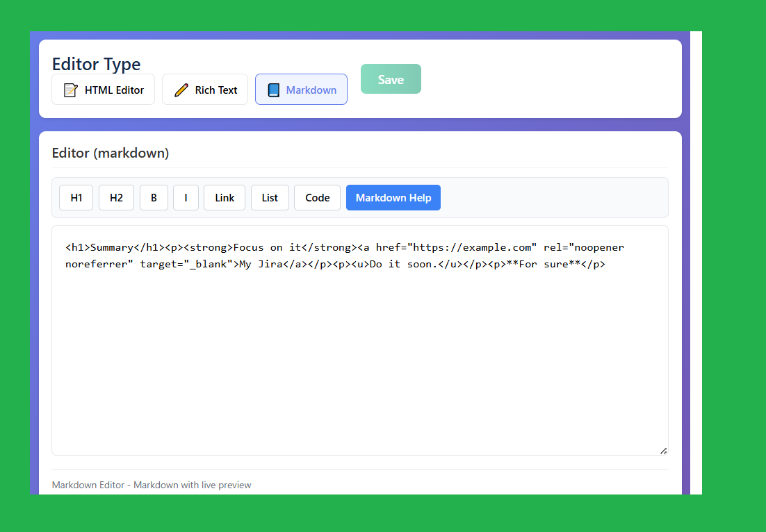Switch to the HTML Editor mode
766x532 pixels.
103,89
